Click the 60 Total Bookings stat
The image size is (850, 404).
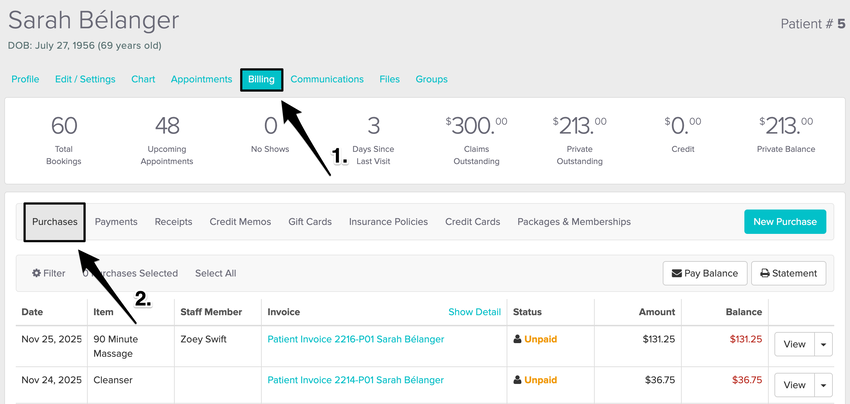[x=64, y=140]
